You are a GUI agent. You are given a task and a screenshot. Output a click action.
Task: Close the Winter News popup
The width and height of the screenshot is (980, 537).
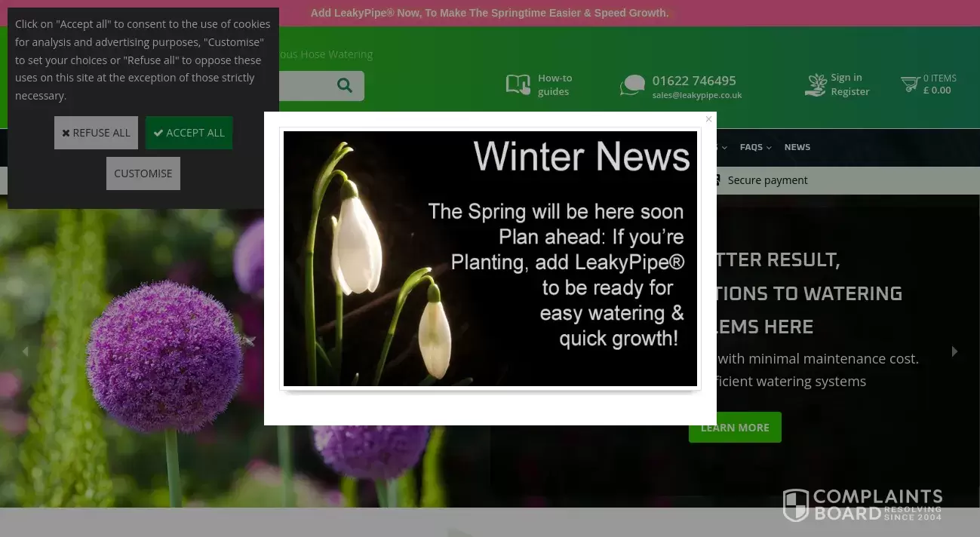coord(708,119)
